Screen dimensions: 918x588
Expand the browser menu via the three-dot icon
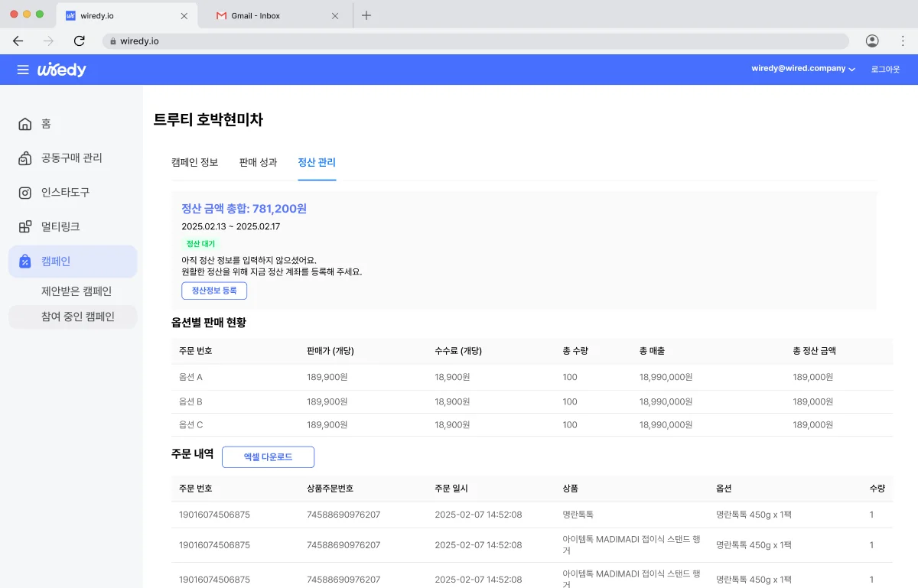(x=903, y=41)
